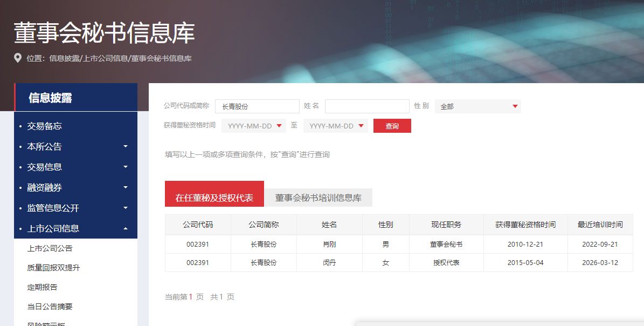Click the location pin icon in breadcrumb

18,58
